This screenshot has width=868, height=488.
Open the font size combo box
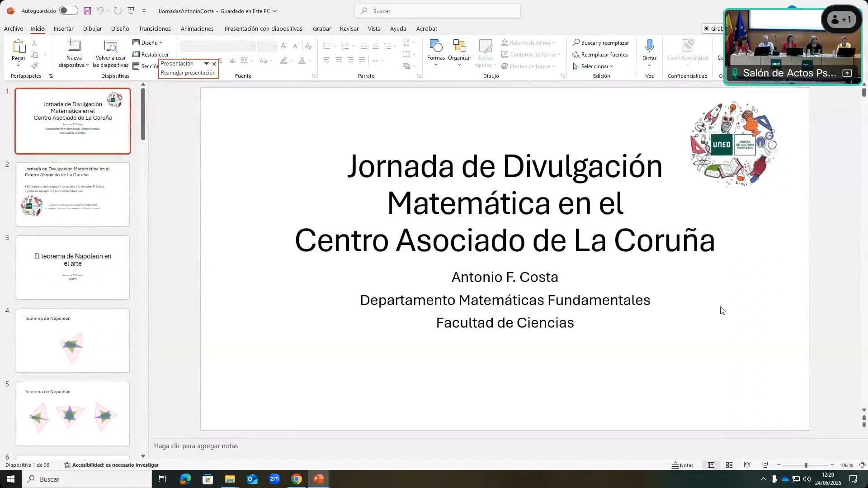[x=267, y=46]
